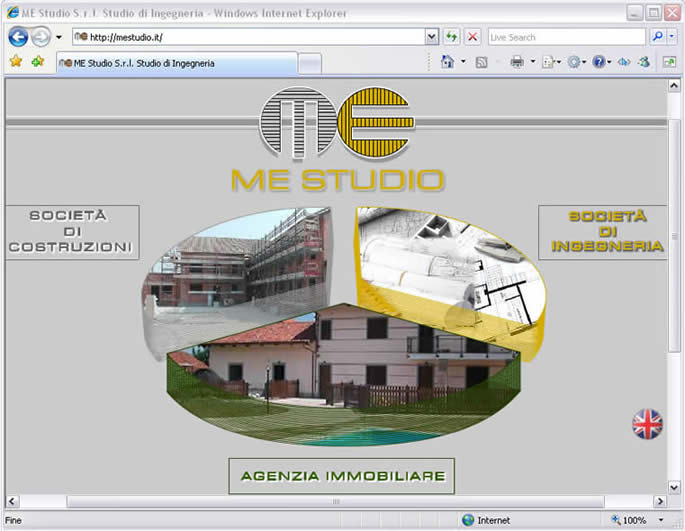
Task: Click the Refresh page icon
Action: pos(452,37)
